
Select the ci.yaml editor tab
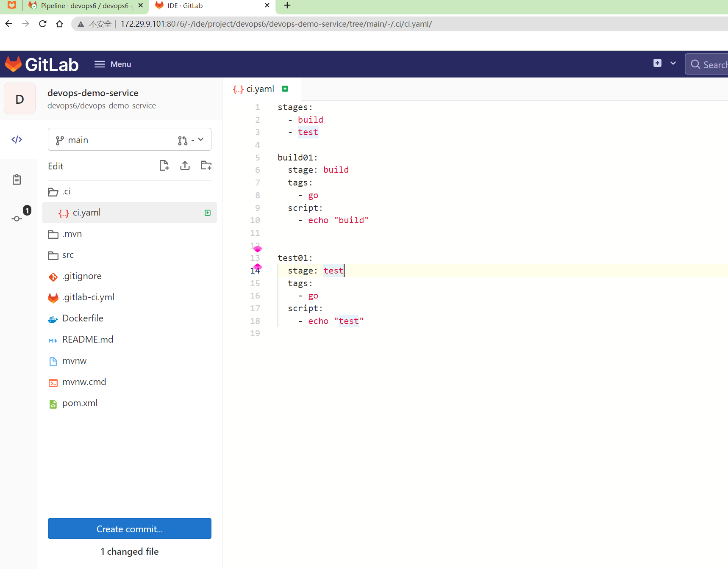(261, 89)
